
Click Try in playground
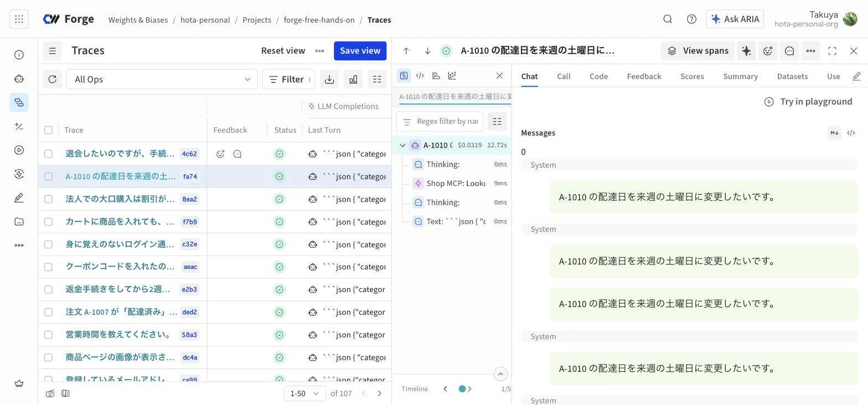808,101
